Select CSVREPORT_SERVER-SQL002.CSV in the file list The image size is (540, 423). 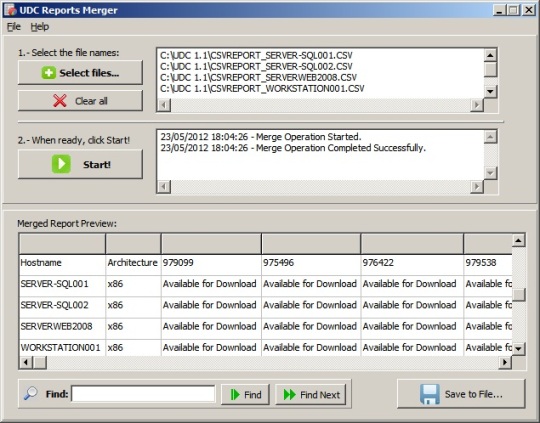pos(257,66)
